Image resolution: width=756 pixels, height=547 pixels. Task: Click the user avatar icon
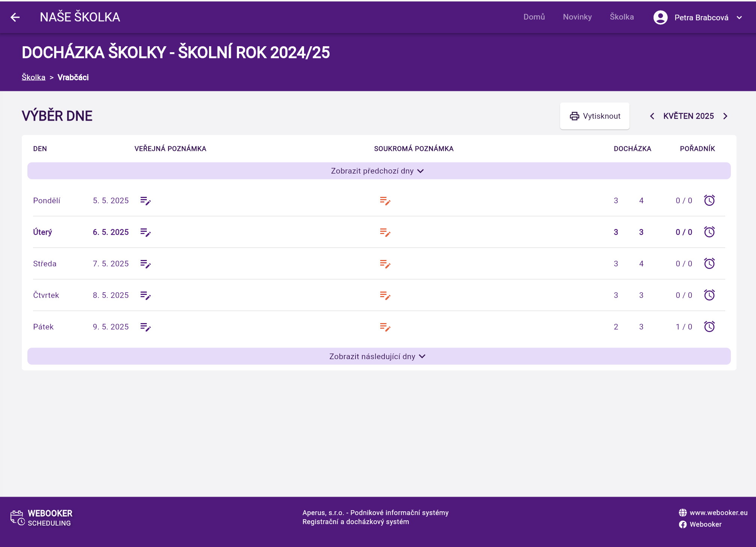point(660,17)
